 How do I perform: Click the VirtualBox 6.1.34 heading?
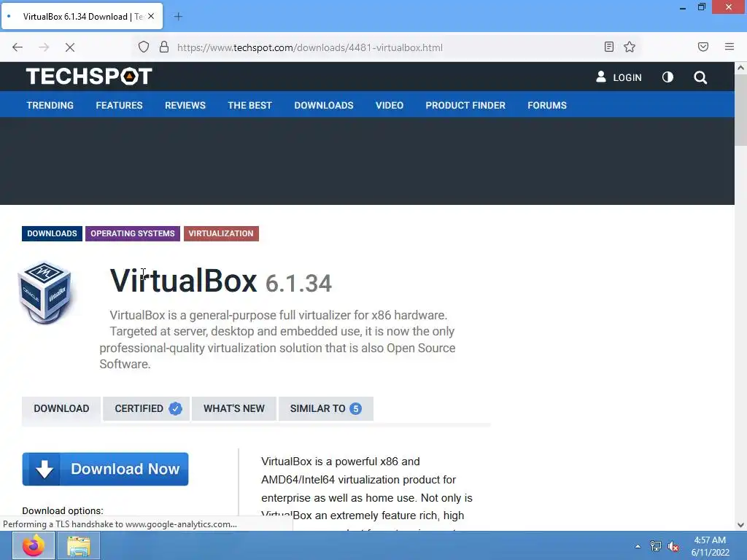(220, 281)
